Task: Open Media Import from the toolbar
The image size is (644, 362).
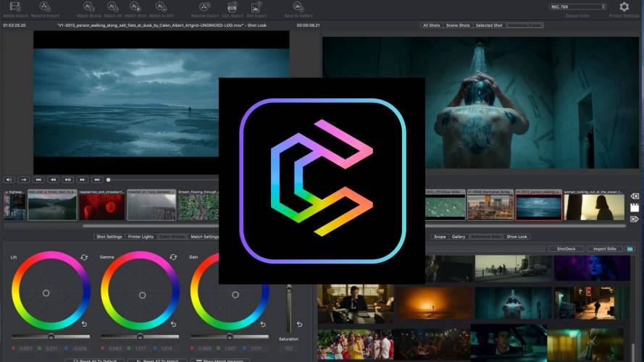Action: point(16,7)
